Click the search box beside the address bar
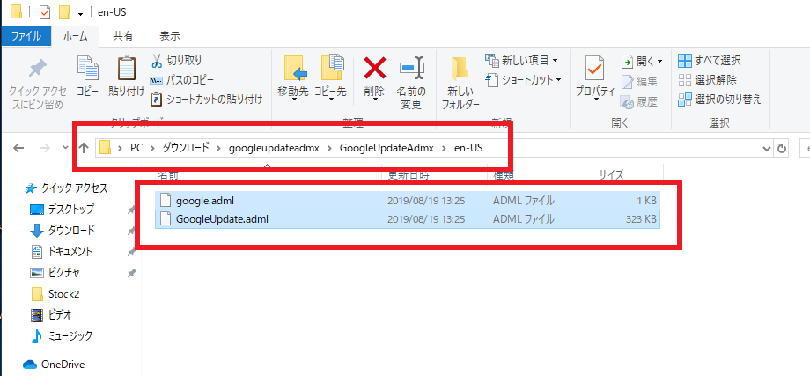The width and height of the screenshot is (810, 376). [804, 148]
